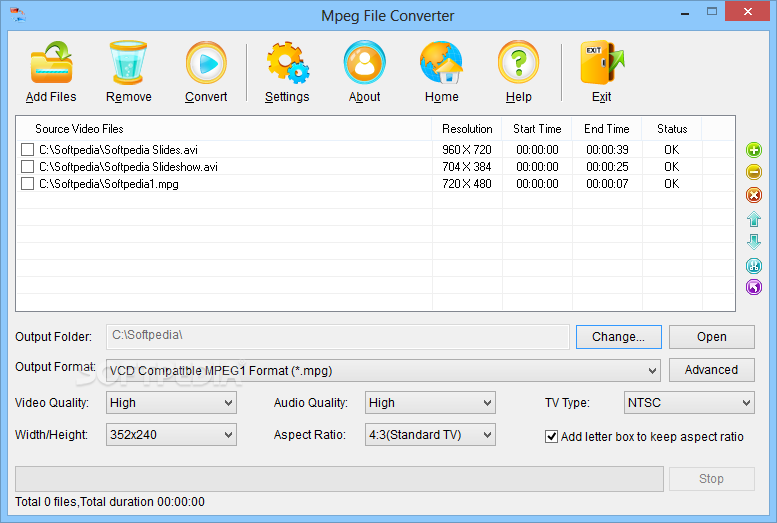Screen dimensions: 777x523
Task: Click the Status column header
Action: coord(672,129)
